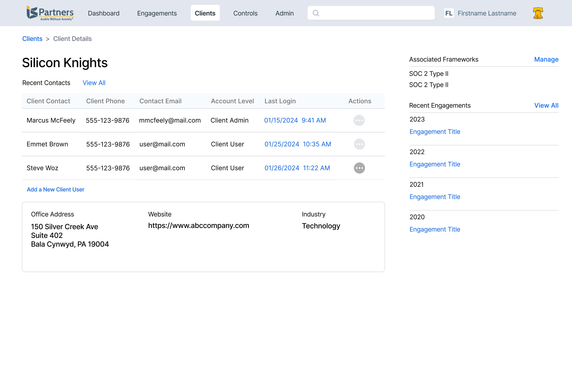Click the Account Level column header
The image size is (572, 392).
pyautogui.click(x=232, y=101)
